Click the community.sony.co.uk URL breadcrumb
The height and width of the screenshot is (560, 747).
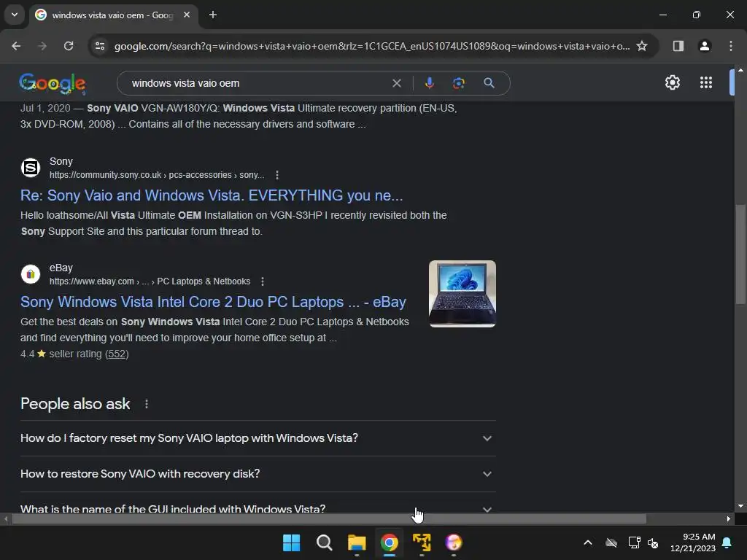click(x=157, y=175)
